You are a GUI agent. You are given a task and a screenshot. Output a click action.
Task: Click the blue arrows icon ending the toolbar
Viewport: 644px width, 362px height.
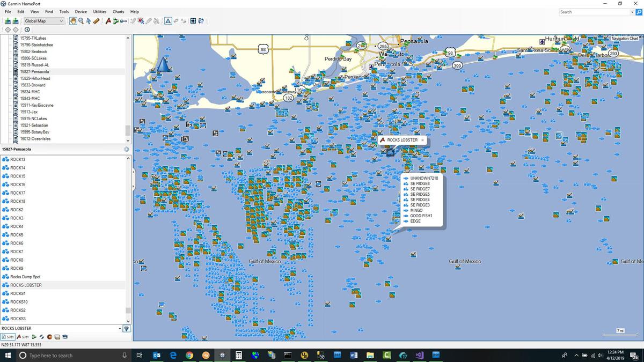coord(201,21)
